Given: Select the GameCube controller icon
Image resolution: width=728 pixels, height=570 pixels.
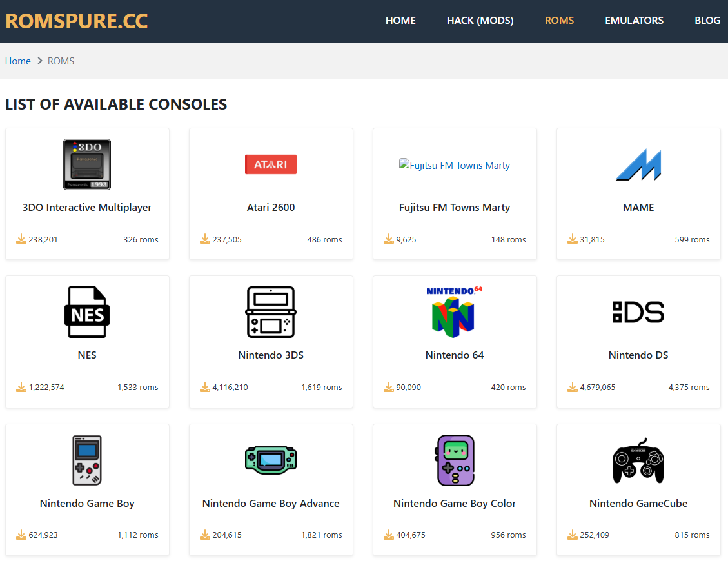Looking at the screenshot, I should click(x=638, y=460).
